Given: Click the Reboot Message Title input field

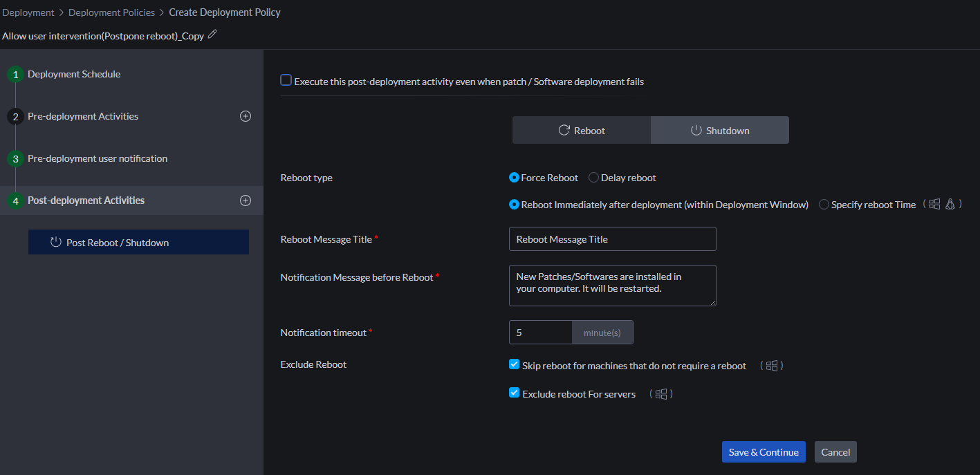Looking at the screenshot, I should [x=612, y=239].
